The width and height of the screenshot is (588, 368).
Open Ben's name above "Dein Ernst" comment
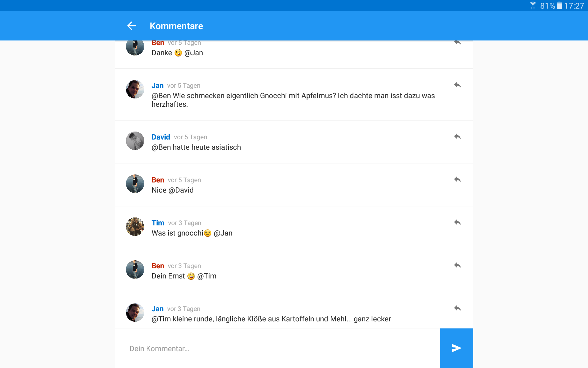tap(158, 266)
